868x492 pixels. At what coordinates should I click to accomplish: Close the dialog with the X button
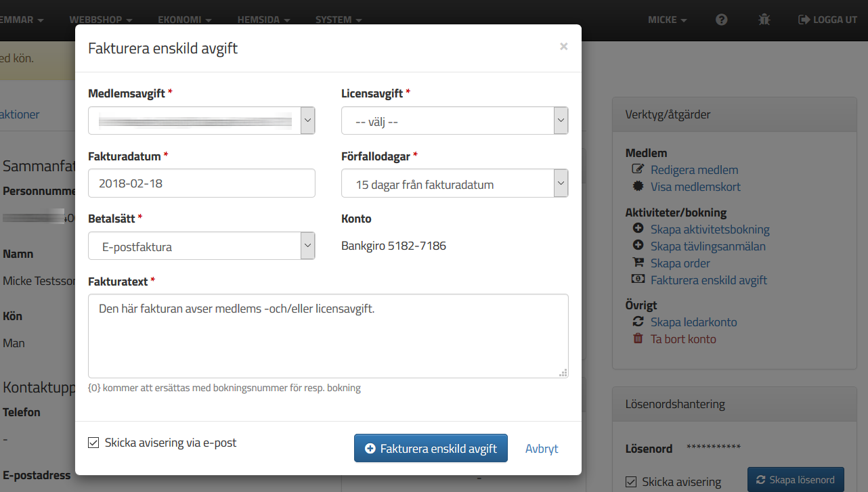pyautogui.click(x=563, y=47)
